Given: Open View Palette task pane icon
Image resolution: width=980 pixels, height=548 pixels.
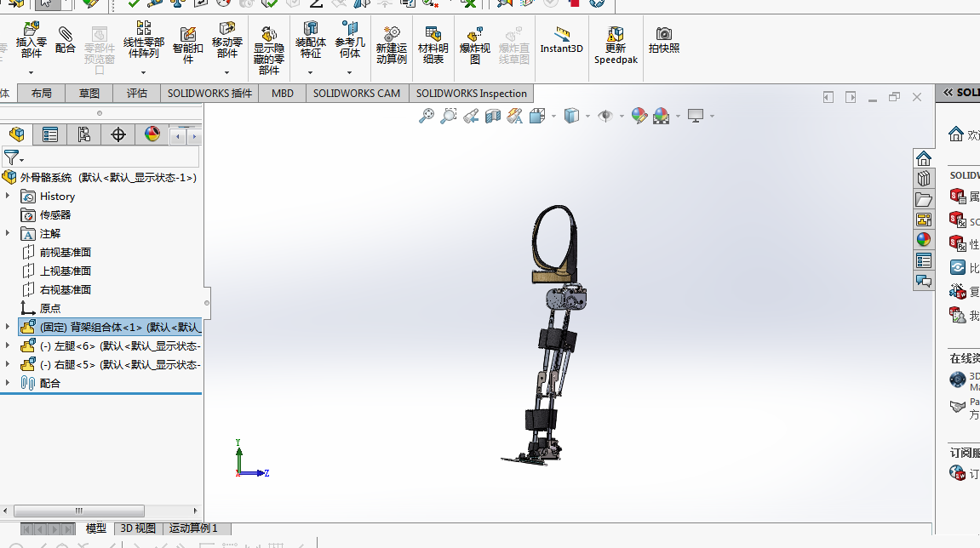Looking at the screenshot, I should coord(924,220).
